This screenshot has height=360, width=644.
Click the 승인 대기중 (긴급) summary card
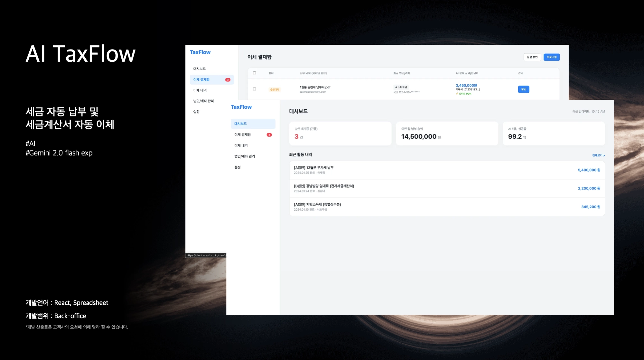(x=340, y=133)
